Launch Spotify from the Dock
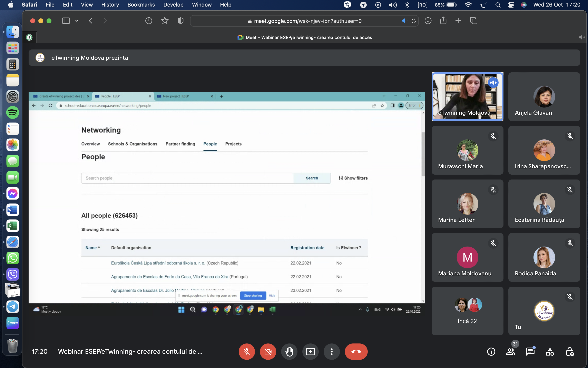This screenshot has height=368, width=588. click(13, 112)
